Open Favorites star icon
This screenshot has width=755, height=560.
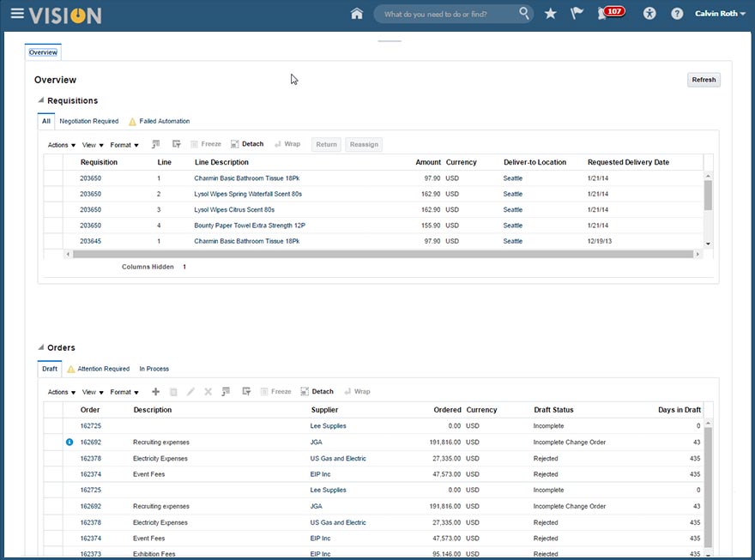coord(551,14)
